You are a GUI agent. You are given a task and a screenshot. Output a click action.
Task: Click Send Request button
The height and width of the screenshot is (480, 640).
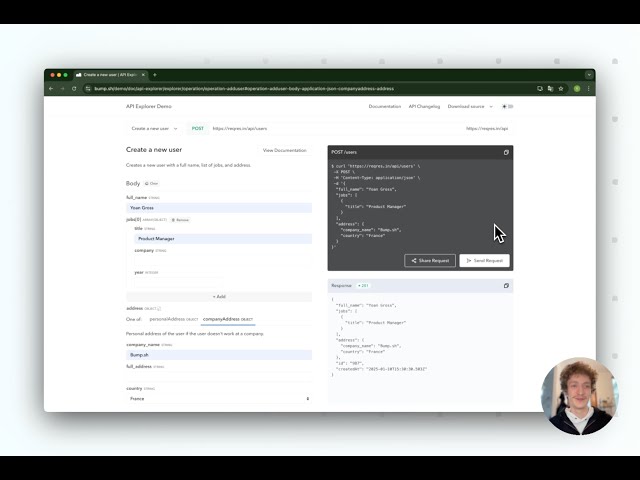[484, 261]
